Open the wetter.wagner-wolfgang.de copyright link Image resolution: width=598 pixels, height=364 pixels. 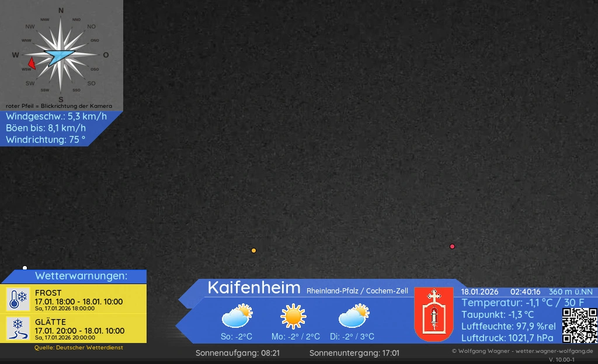(522, 351)
